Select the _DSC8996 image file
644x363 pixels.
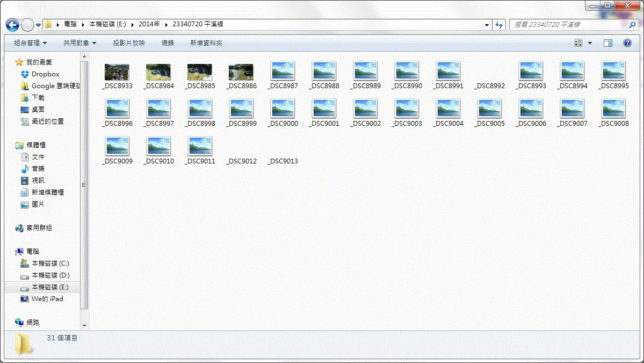point(118,113)
